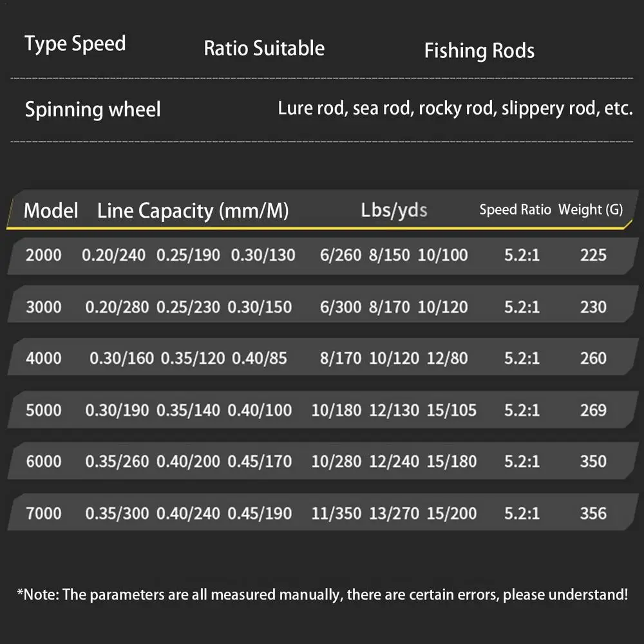Select the 5000 model row label
The image size is (644, 644).
tap(44, 410)
